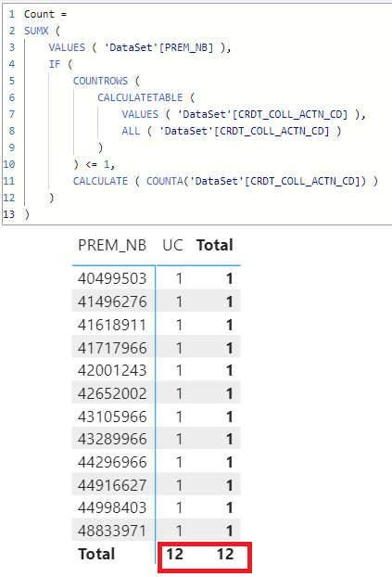Click line number 13 in editor gutter
The width and height of the screenshot is (392, 577).
click(x=9, y=214)
